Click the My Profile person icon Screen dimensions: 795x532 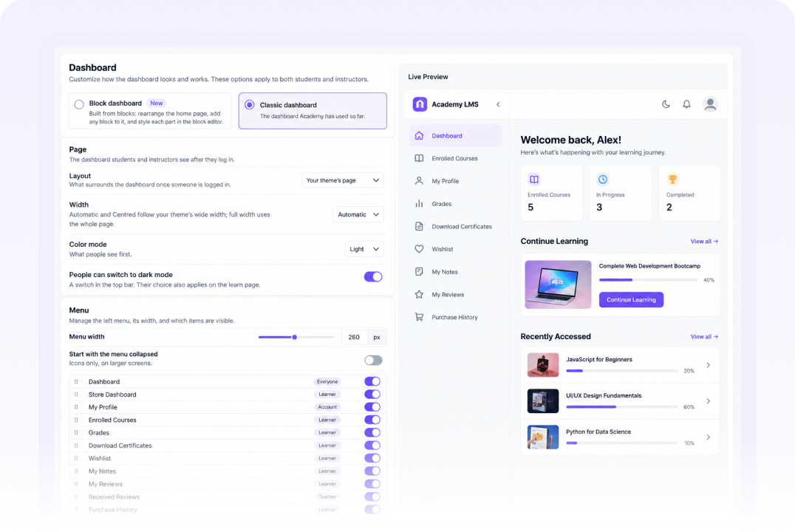(x=419, y=181)
